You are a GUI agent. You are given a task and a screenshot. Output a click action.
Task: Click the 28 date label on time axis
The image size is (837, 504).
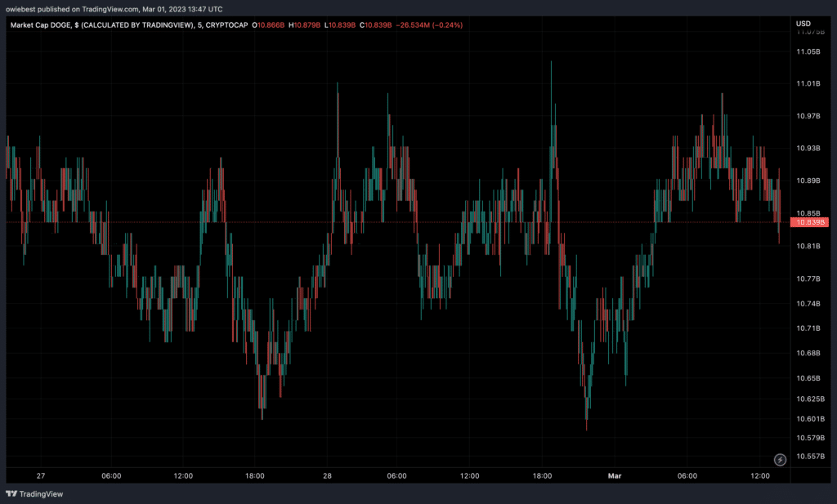(327, 475)
